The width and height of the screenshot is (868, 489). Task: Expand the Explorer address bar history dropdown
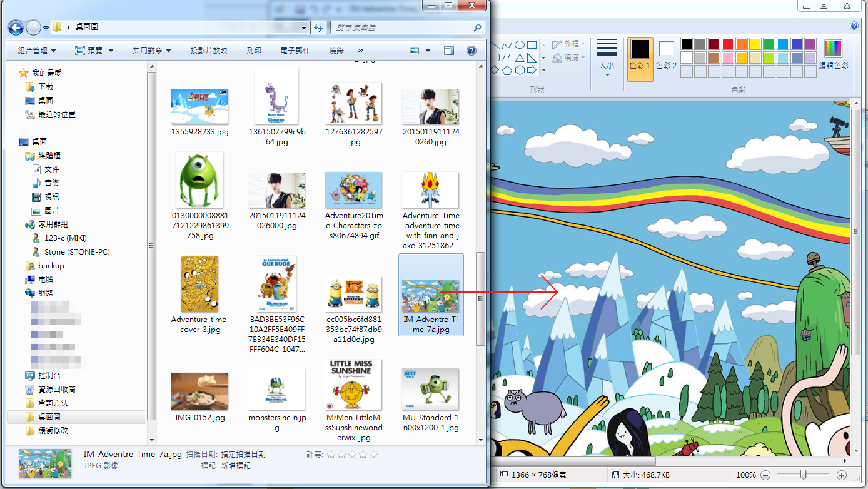[305, 28]
